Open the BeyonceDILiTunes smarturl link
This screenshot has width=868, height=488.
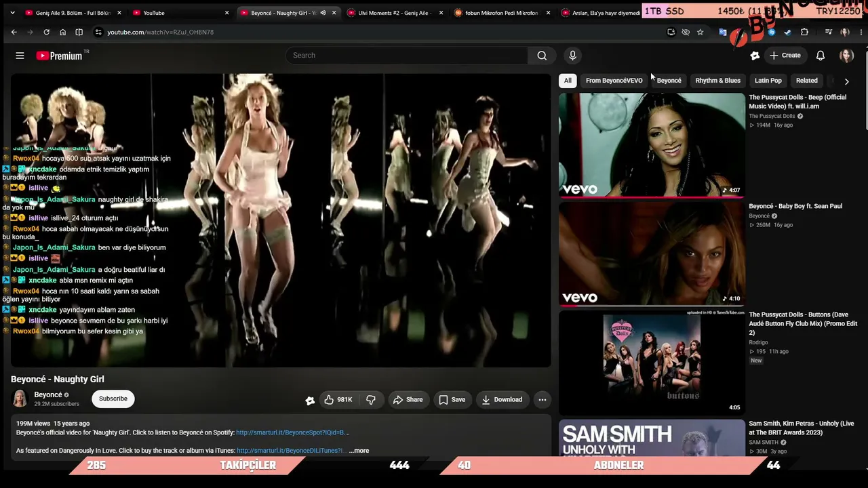click(292, 451)
